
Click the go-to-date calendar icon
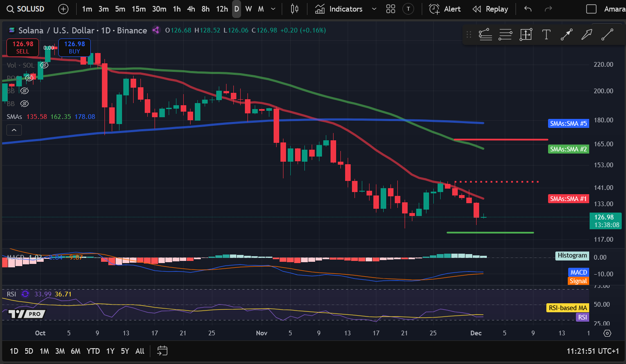(x=162, y=351)
